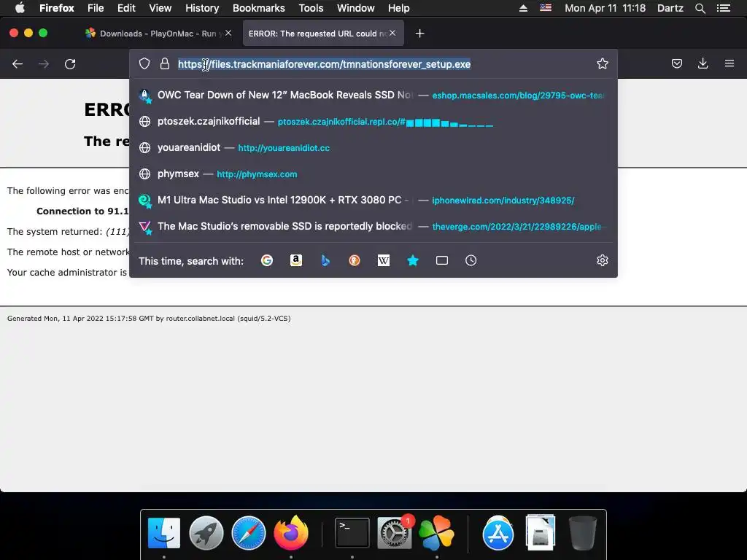Open the Apple menu
This screenshot has height=560, width=747.
point(20,8)
